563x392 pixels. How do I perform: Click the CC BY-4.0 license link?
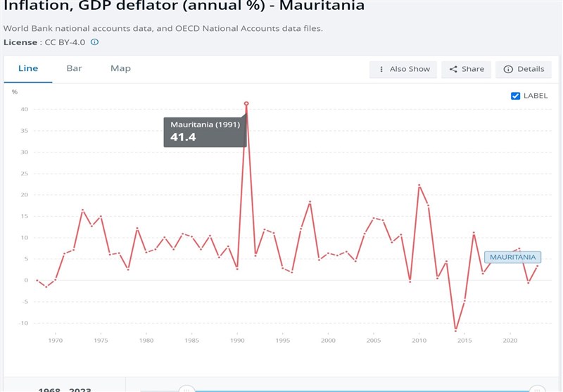[65, 42]
